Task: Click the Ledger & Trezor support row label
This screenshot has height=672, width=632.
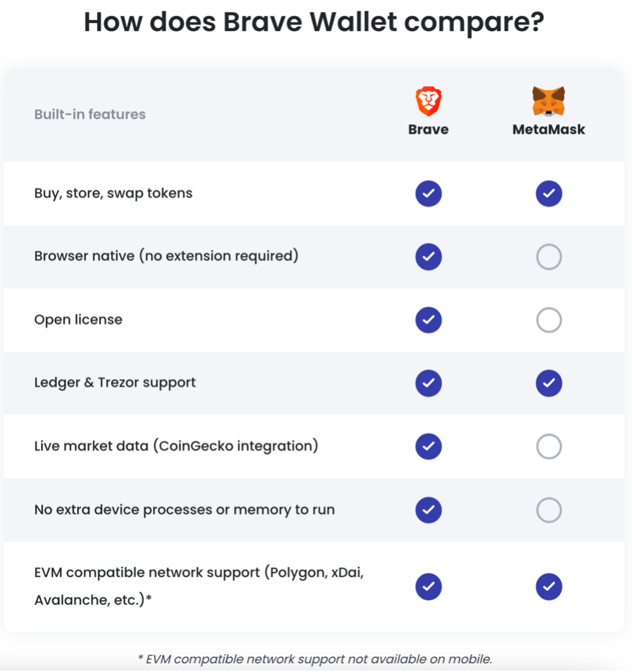Action: 115,383
